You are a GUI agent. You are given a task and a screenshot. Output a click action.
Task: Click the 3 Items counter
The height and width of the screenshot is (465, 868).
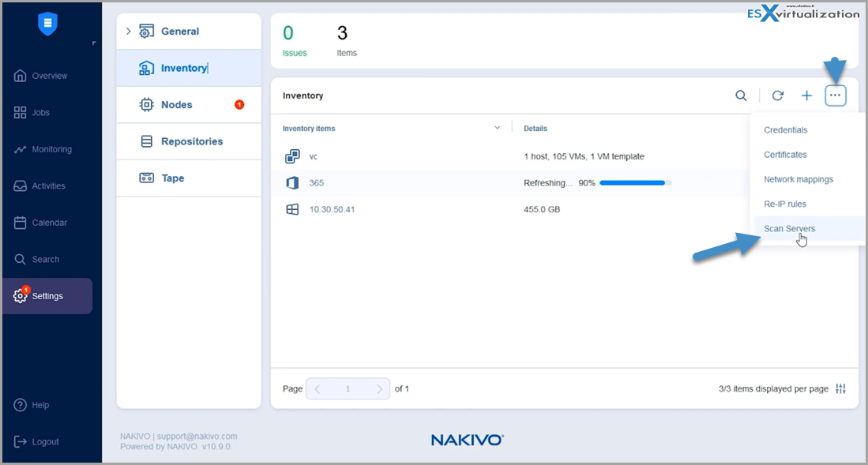tap(347, 41)
